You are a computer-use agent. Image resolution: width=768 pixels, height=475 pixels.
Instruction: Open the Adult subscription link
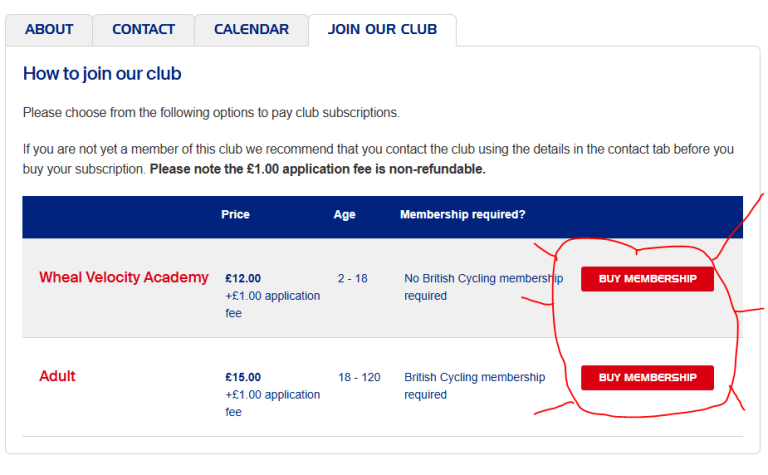(57, 376)
